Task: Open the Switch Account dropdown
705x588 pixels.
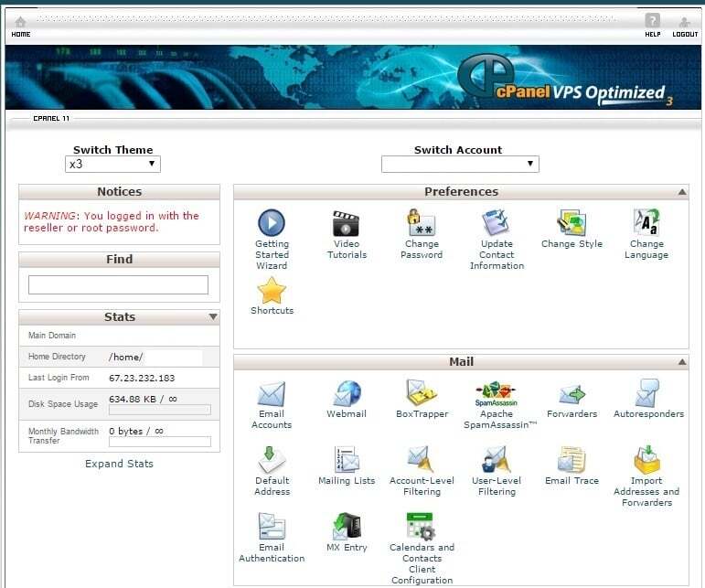Action: 460,164
